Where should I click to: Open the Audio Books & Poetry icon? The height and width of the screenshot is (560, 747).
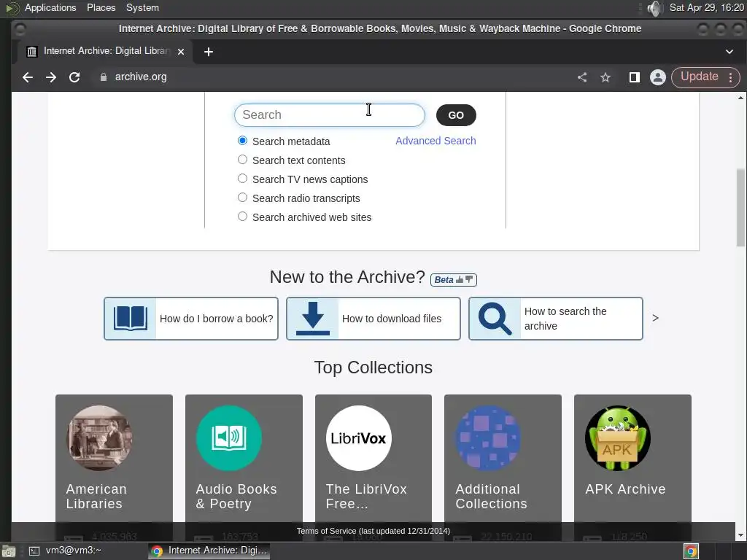(229, 438)
